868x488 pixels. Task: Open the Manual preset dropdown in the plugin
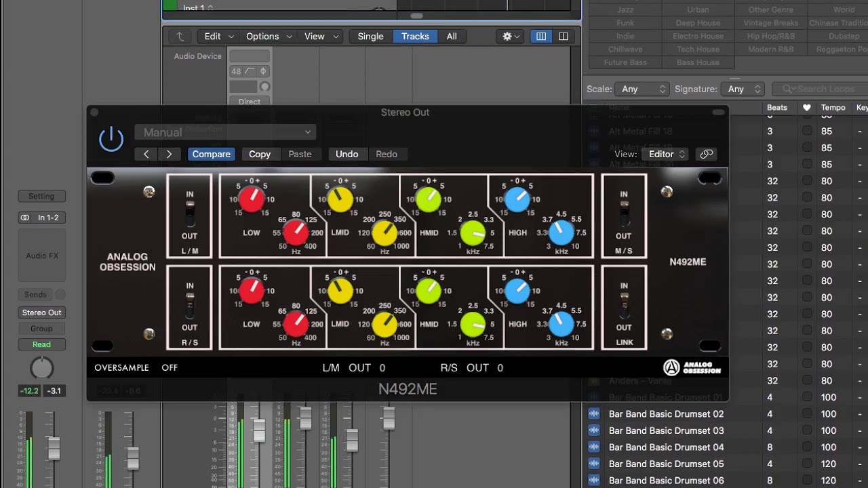225,132
